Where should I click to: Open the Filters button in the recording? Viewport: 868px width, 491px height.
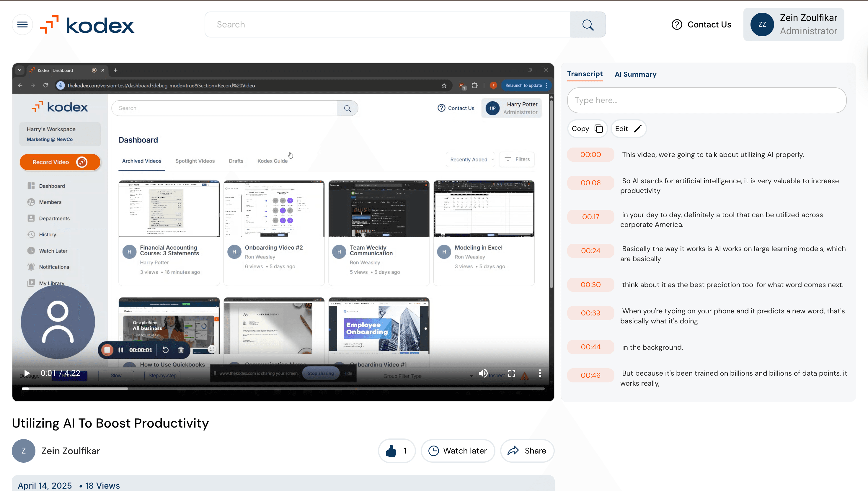click(516, 160)
